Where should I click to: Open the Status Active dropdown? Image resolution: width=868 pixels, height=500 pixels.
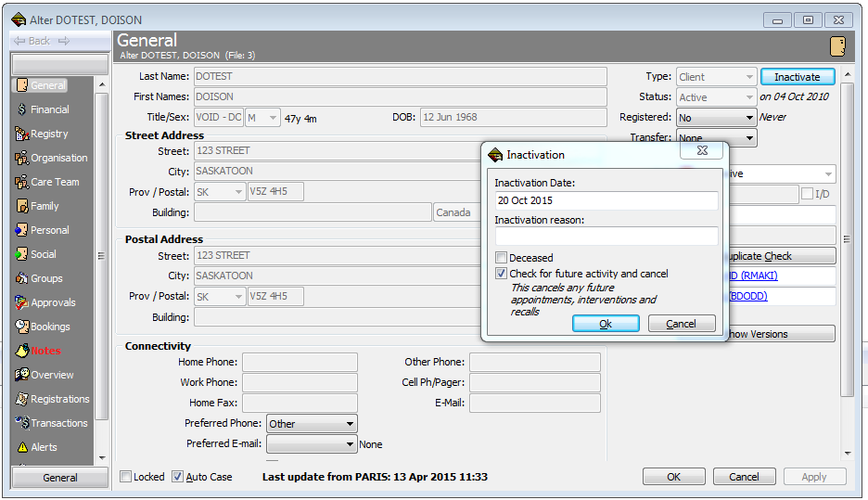(x=716, y=97)
